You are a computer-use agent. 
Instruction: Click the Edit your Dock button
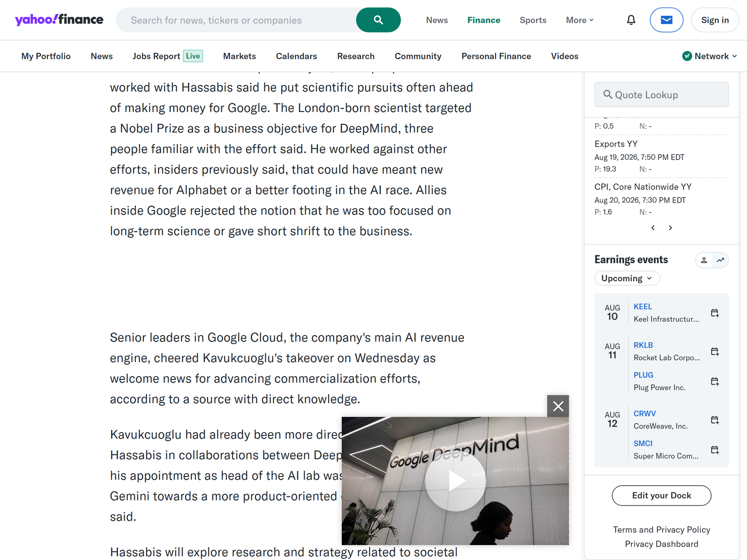[662, 496]
